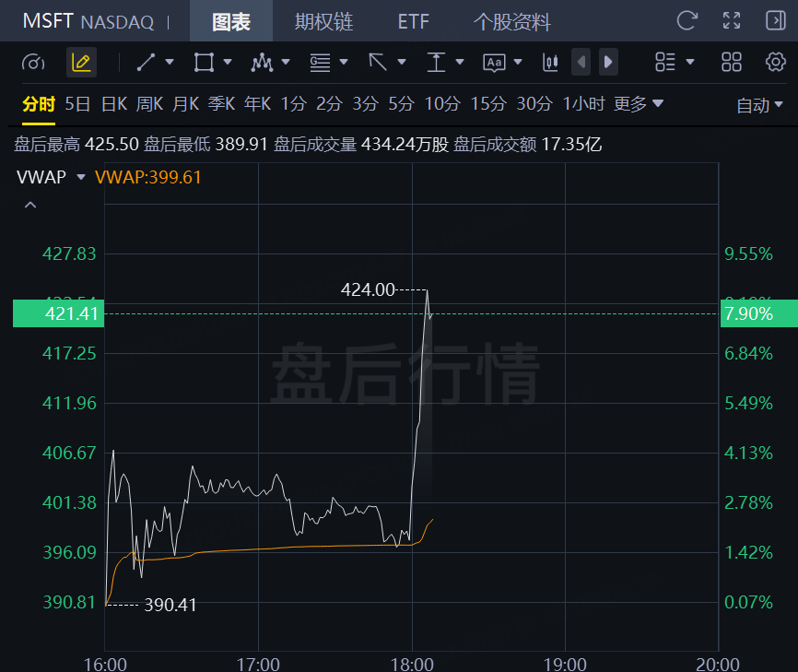Viewport: 798px width, 672px height.
Task: Enter fullscreen with the expand icon
Action: [732, 21]
